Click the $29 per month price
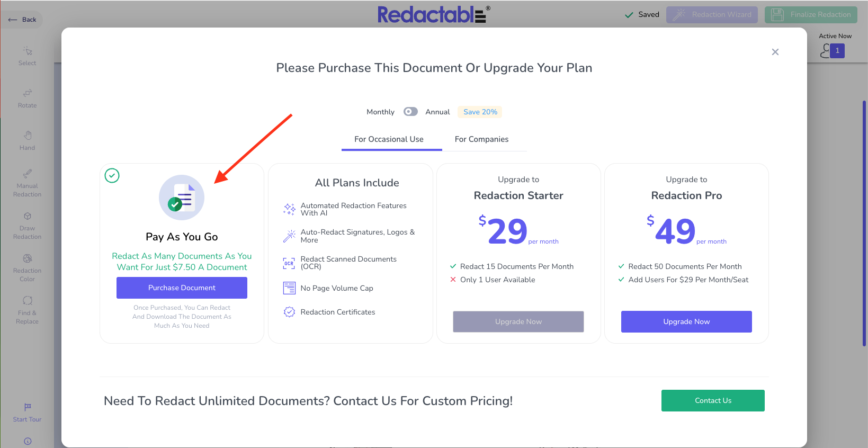Screen dimensions: 868x448 (x=518, y=230)
